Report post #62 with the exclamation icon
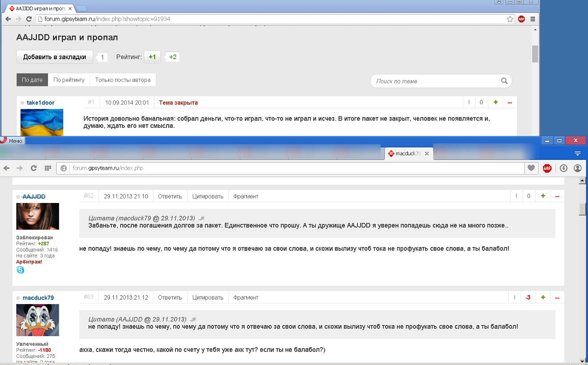Viewport: 588px width, 365px height. [516, 196]
